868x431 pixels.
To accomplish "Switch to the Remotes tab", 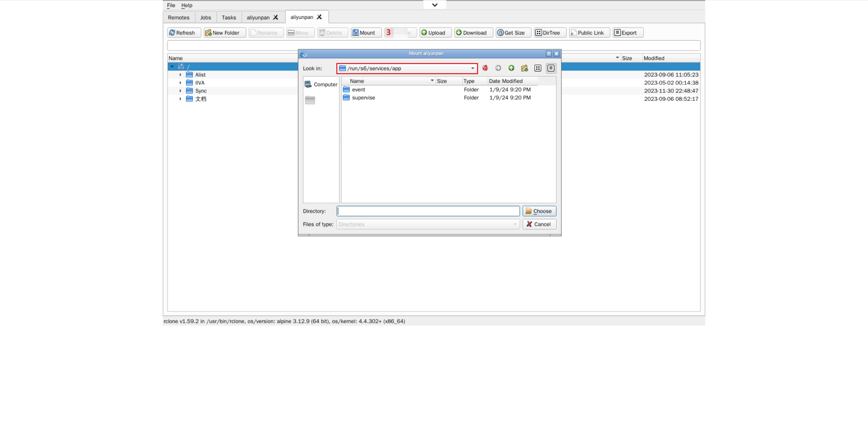I will (179, 17).
